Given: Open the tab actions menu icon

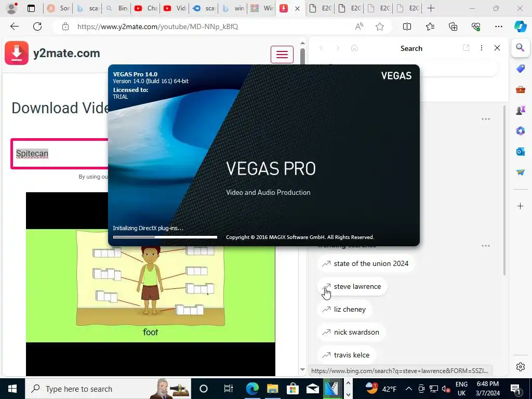Looking at the screenshot, I should 31,8.
